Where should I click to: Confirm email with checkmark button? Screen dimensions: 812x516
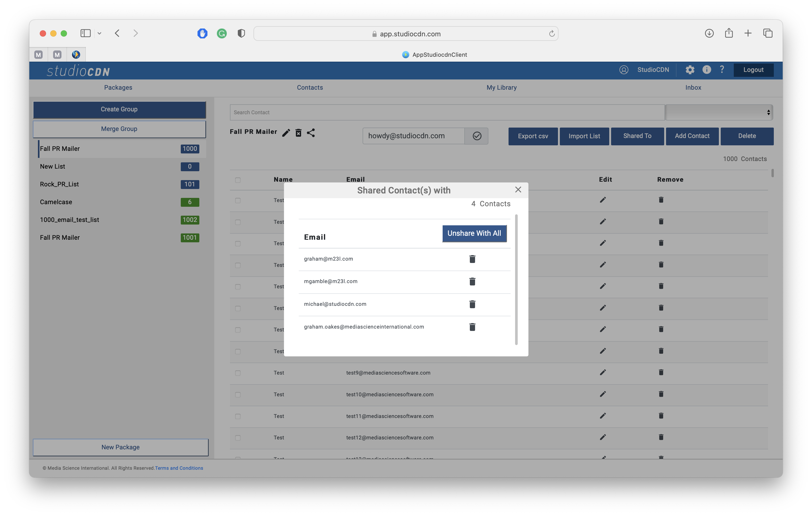click(476, 136)
